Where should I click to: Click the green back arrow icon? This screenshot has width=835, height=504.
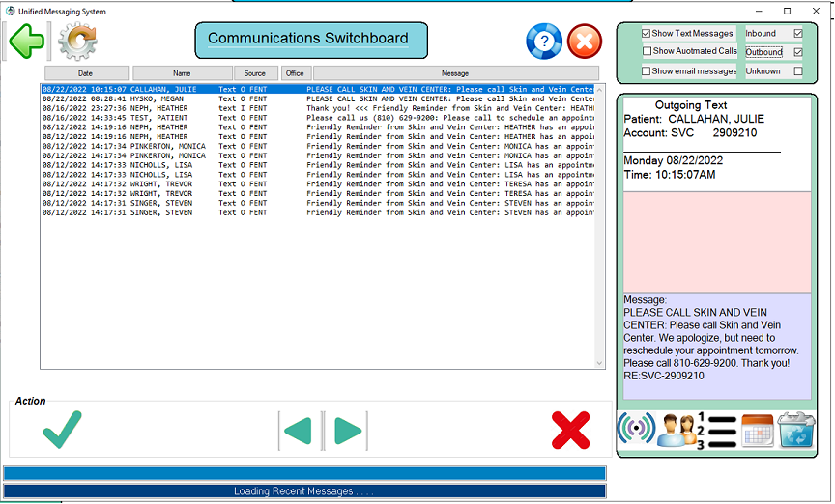[x=26, y=42]
